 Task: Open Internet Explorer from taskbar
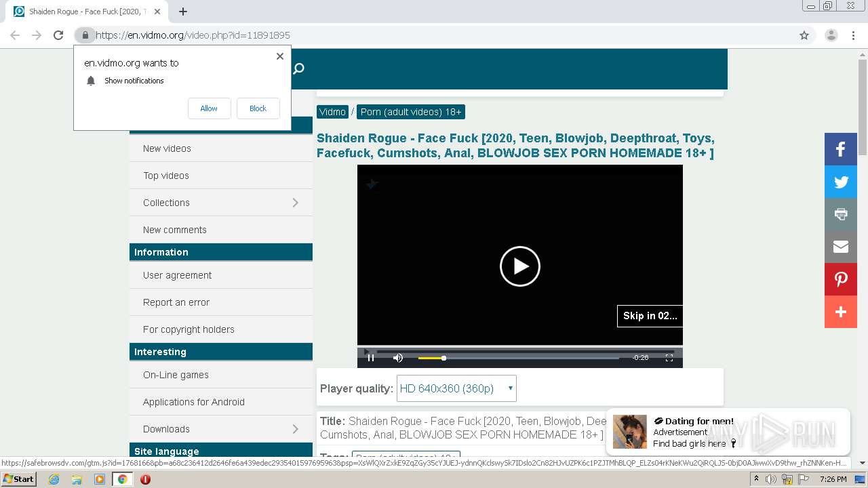click(x=54, y=479)
